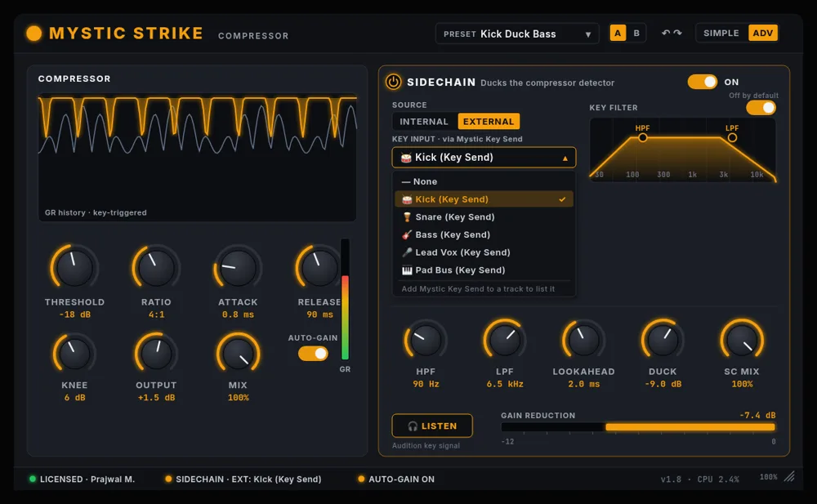Click the sidechain LPF knob
Image resolution: width=817 pixels, height=504 pixels.
(504, 340)
